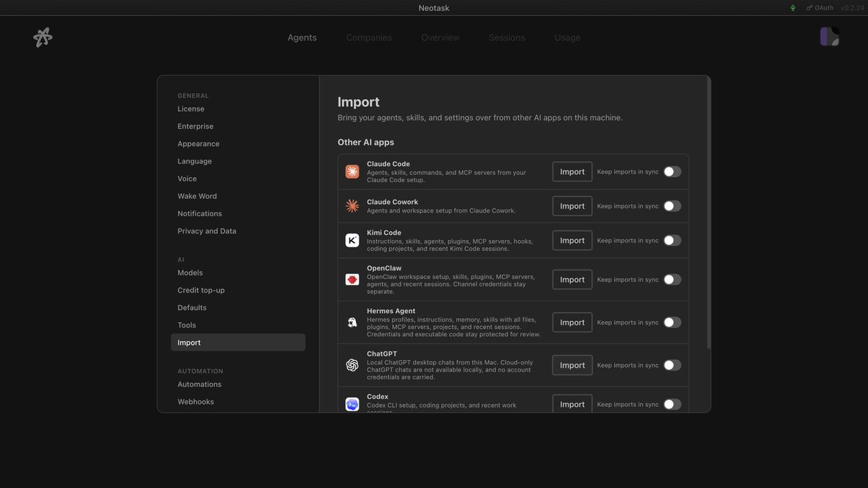
Task: Open Privacy and Data settings
Action: 238,231
